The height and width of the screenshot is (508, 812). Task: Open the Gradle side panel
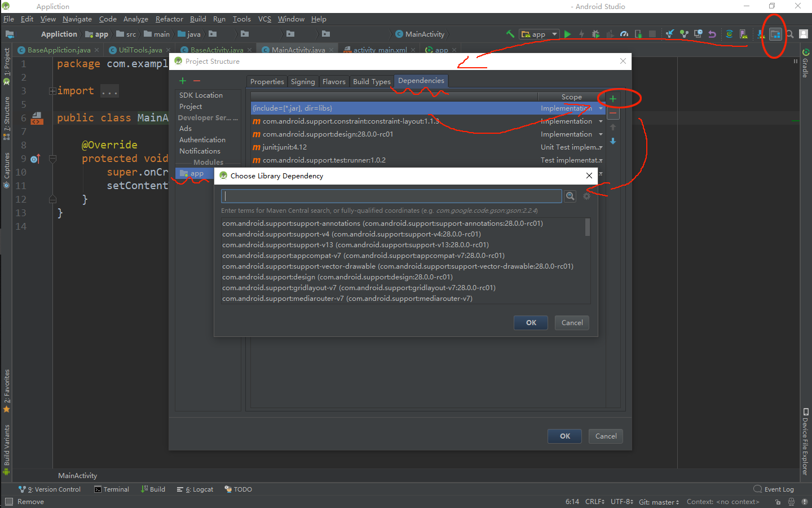(805, 63)
